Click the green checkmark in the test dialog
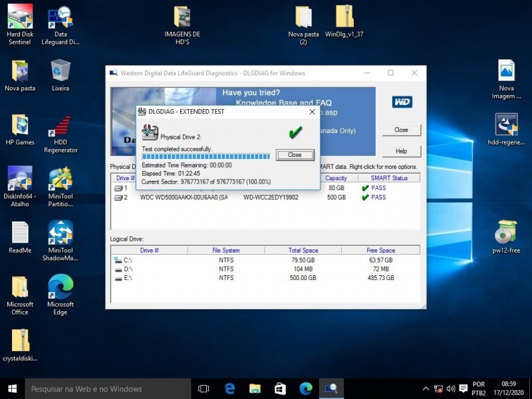 point(295,132)
